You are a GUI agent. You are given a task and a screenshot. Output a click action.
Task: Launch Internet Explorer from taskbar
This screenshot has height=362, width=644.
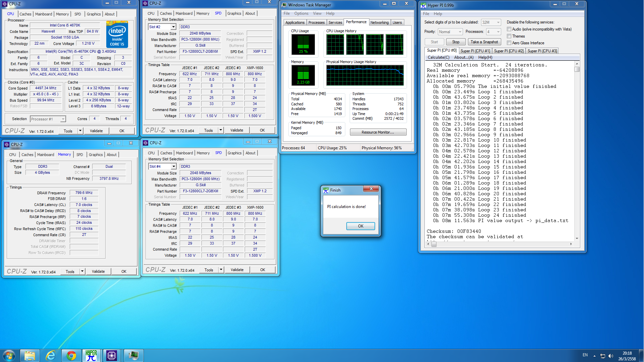pyautogui.click(x=50, y=355)
